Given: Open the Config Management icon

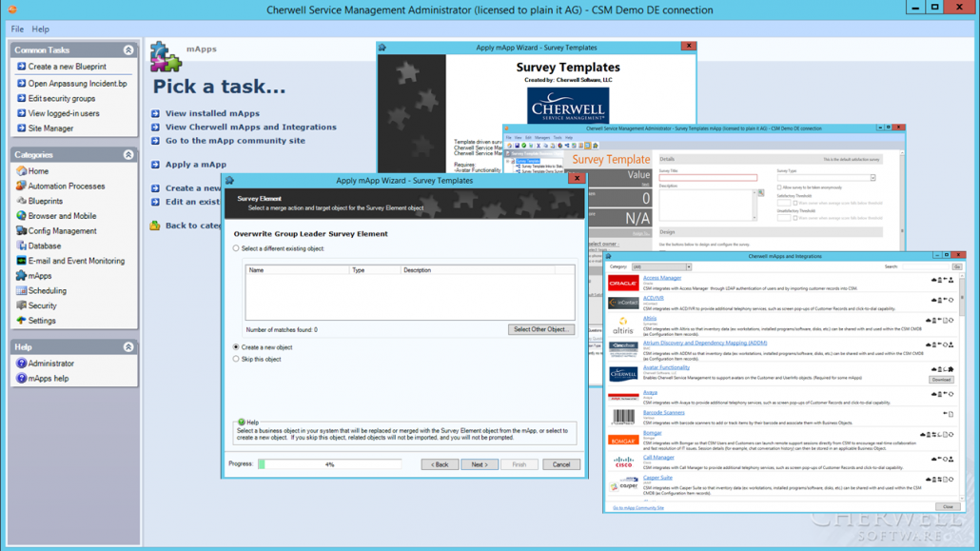Looking at the screenshot, I should pos(21,231).
